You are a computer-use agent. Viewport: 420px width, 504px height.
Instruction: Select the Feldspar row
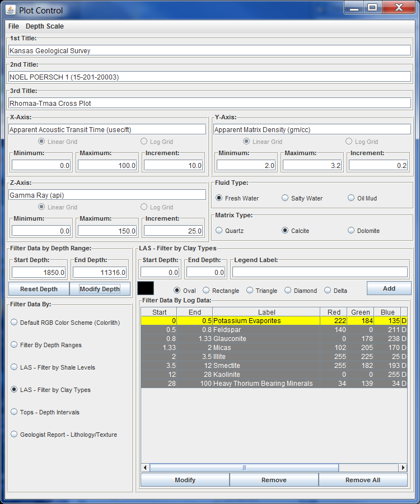274,329
